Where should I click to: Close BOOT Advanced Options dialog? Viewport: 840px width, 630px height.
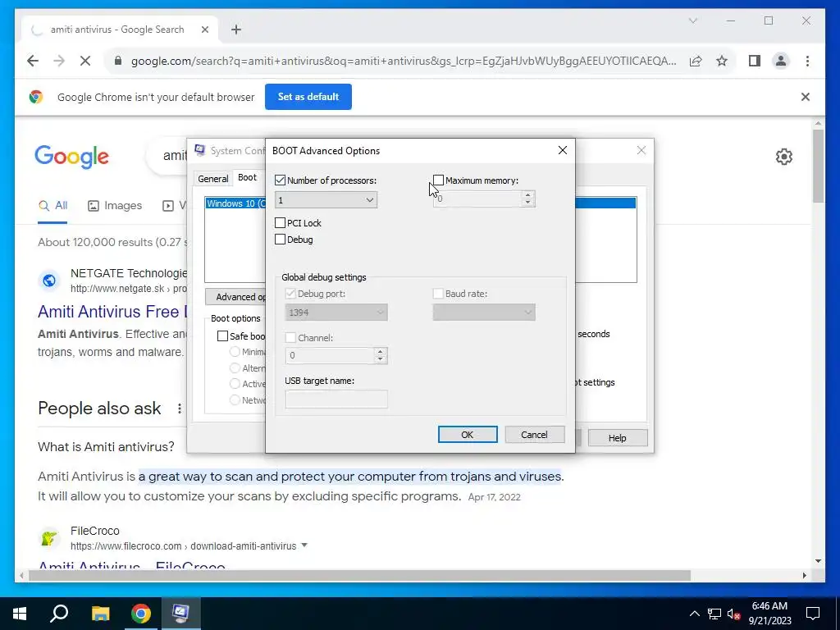(563, 151)
